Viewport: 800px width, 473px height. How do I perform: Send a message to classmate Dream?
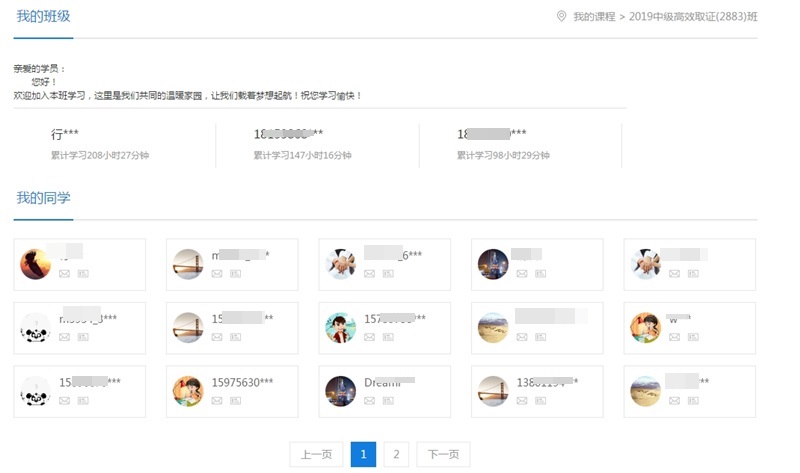pos(370,400)
